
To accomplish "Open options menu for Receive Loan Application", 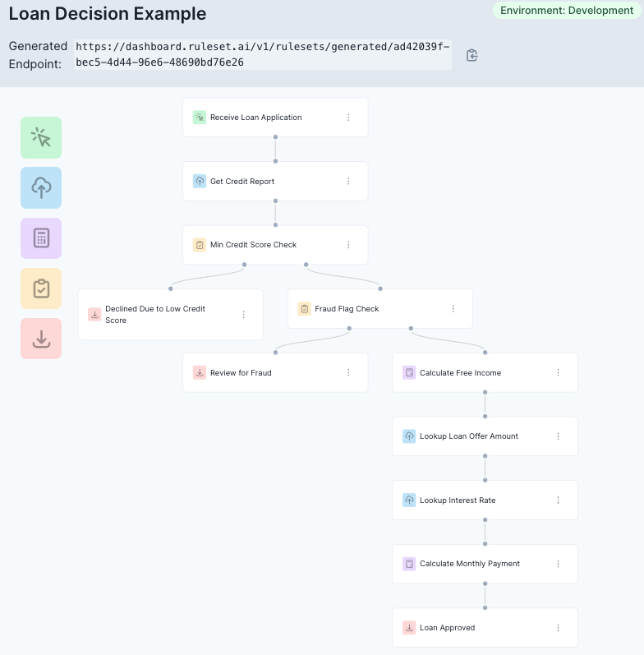I will tap(348, 118).
